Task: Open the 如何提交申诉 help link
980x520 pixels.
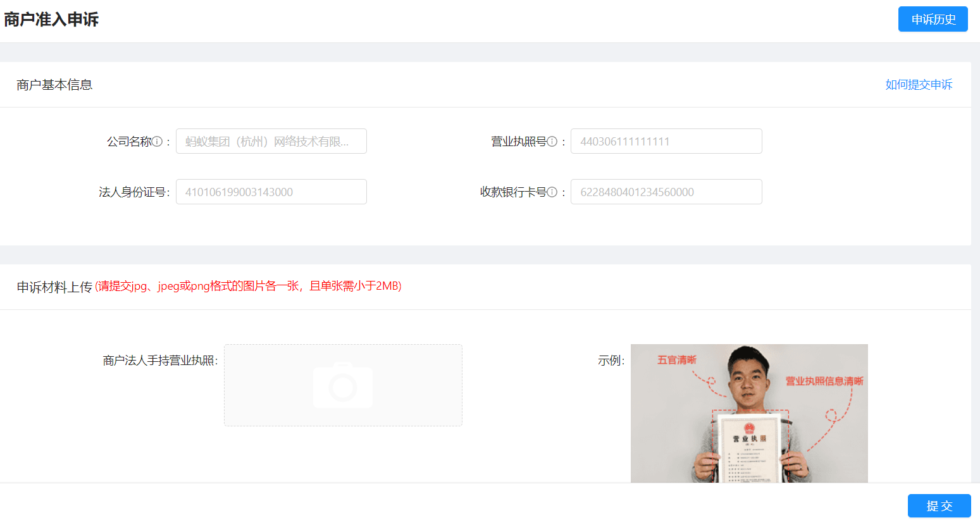Action: coord(919,84)
